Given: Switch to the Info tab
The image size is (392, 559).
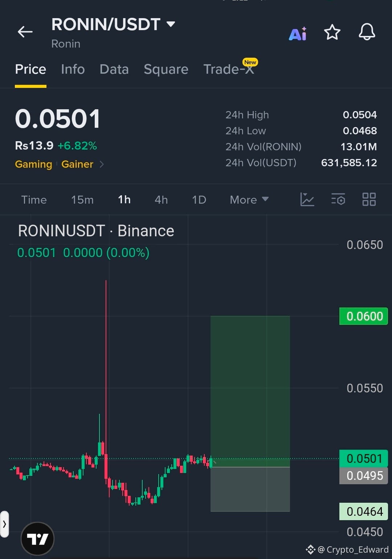Looking at the screenshot, I should (x=73, y=69).
